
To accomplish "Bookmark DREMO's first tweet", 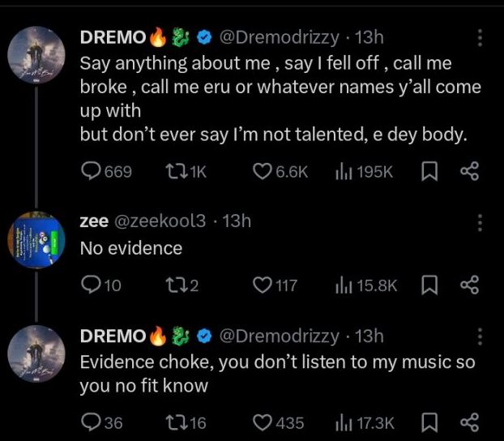I will click(x=431, y=171).
